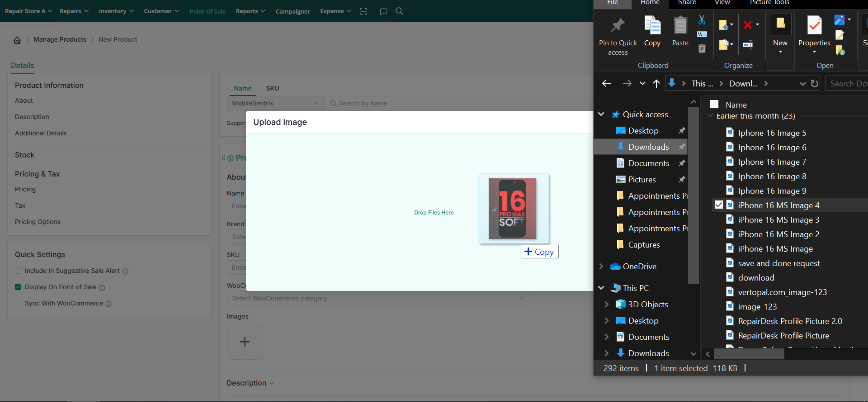Viewport: 868px width, 402px height.
Task: Expand the Inventory menu
Action: click(x=116, y=11)
